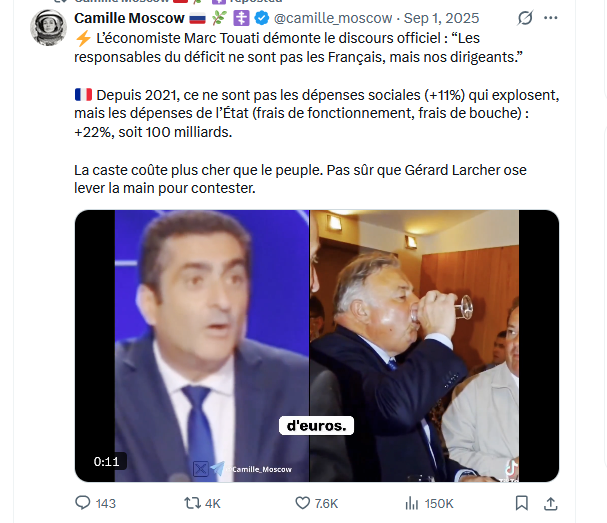Click the TikTok logo watermark in video
The height and width of the screenshot is (523, 607).
[511, 470]
